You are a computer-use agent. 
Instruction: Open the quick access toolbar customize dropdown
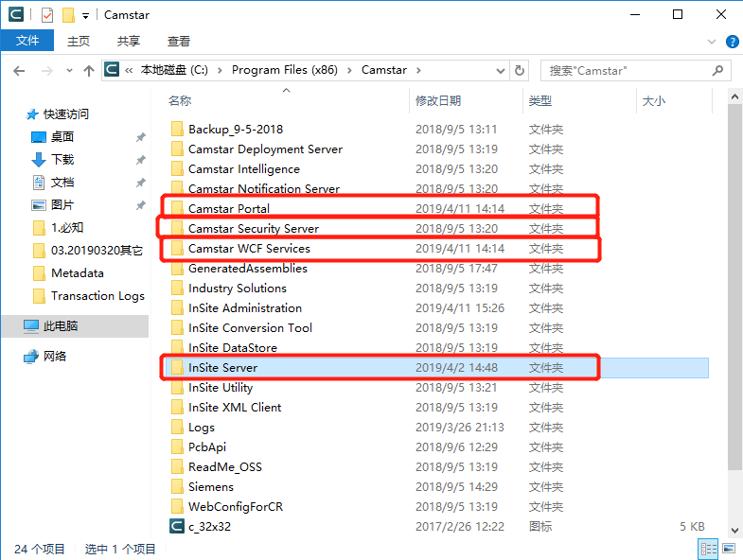pos(85,15)
